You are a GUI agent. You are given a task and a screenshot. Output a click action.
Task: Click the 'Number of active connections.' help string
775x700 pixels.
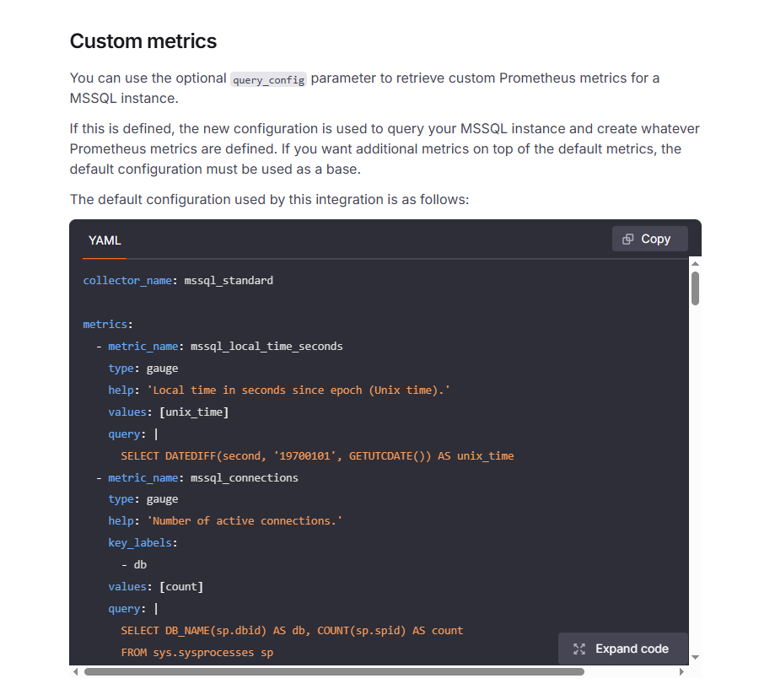click(x=245, y=520)
